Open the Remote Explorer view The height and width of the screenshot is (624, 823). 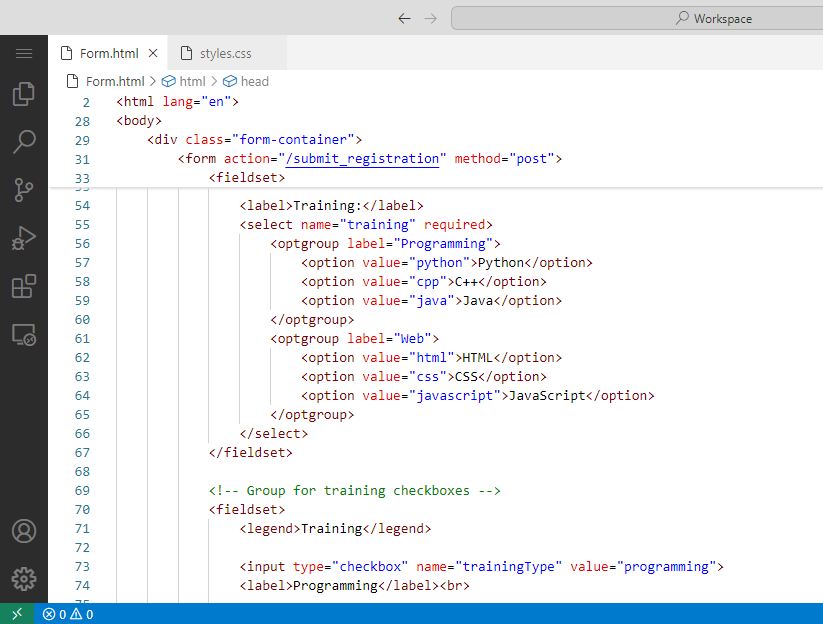click(24, 334)
